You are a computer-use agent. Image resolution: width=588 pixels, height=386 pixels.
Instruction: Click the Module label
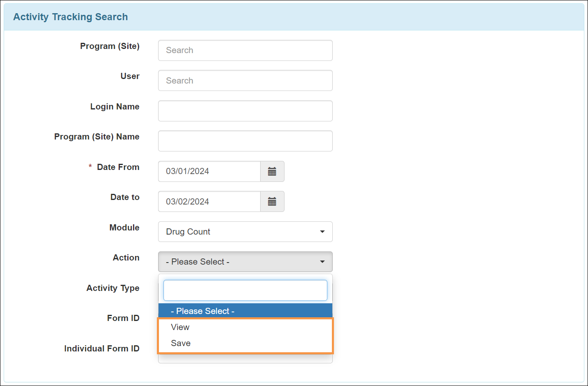click(x=124, y=228)
